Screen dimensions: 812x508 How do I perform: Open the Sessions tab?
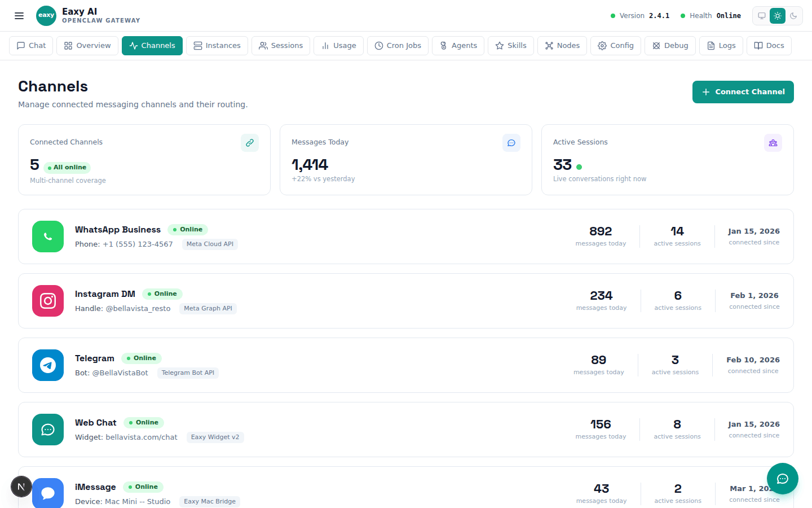point(281,46)
